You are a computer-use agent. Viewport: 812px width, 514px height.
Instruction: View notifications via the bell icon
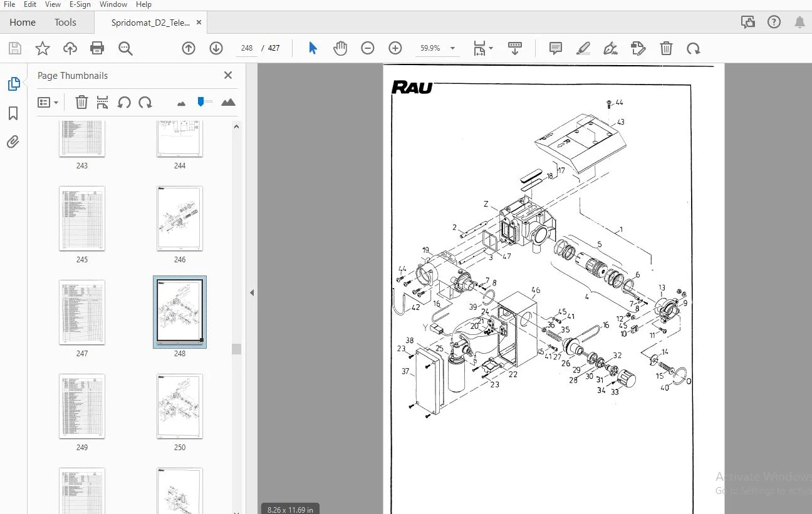coord(800,22)
